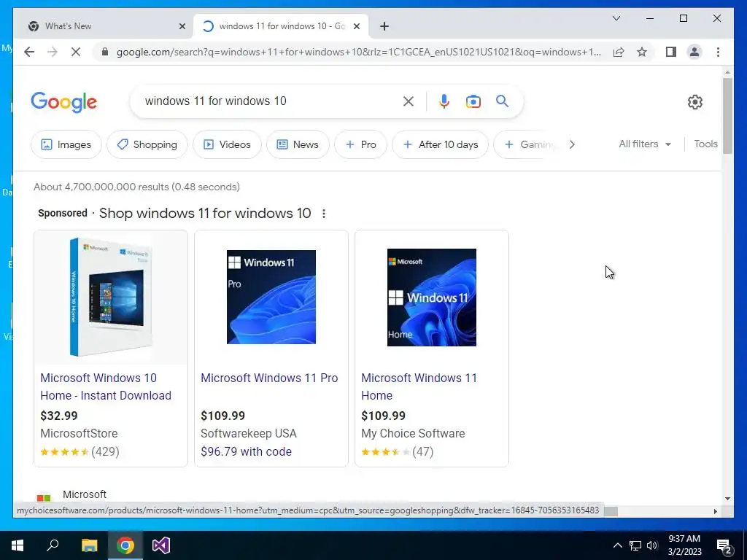Click horizontal scrollbar right arrow
This screenshot has height=560, width=747.
[715, 511]
